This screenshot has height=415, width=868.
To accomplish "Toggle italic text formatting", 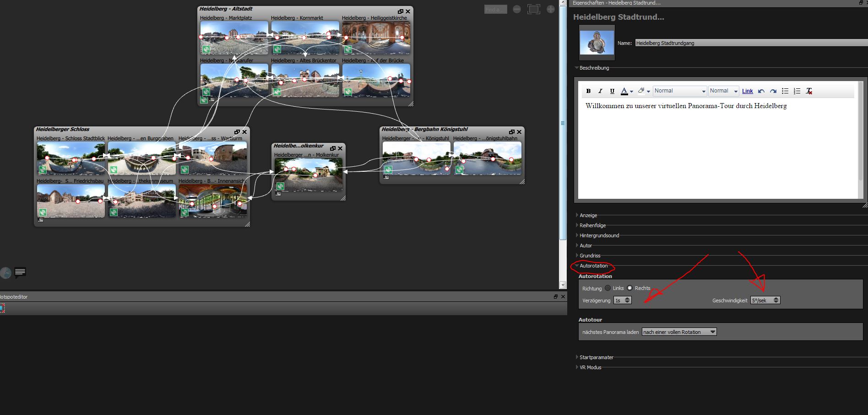I will 600,91.
